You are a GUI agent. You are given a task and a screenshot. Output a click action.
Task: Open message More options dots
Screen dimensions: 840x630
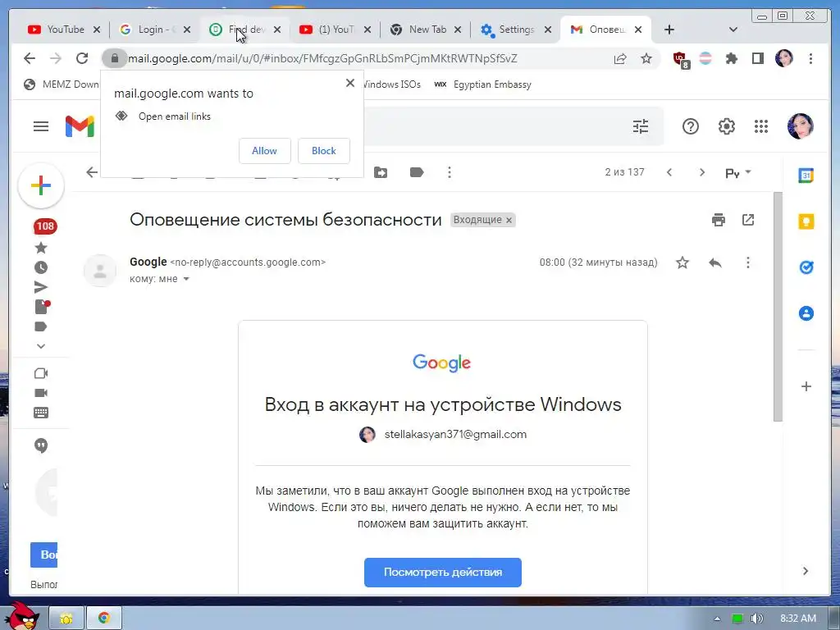(x=748, y=262)
